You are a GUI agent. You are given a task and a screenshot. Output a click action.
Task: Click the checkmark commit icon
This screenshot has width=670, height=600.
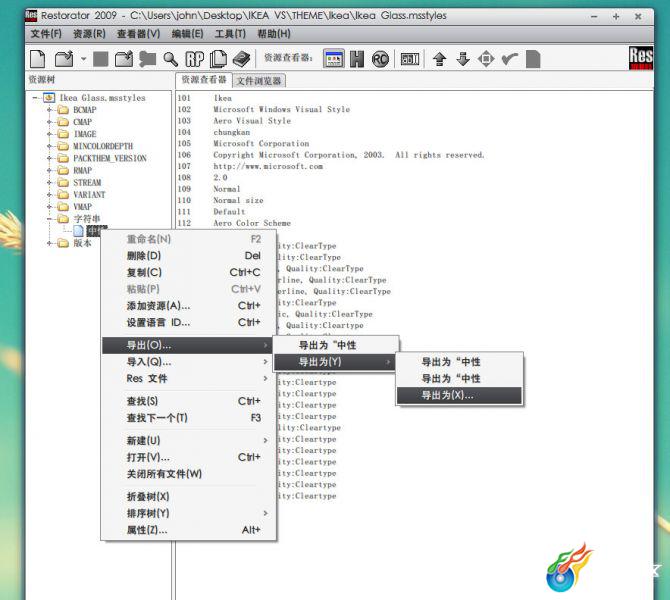(509, 59)
